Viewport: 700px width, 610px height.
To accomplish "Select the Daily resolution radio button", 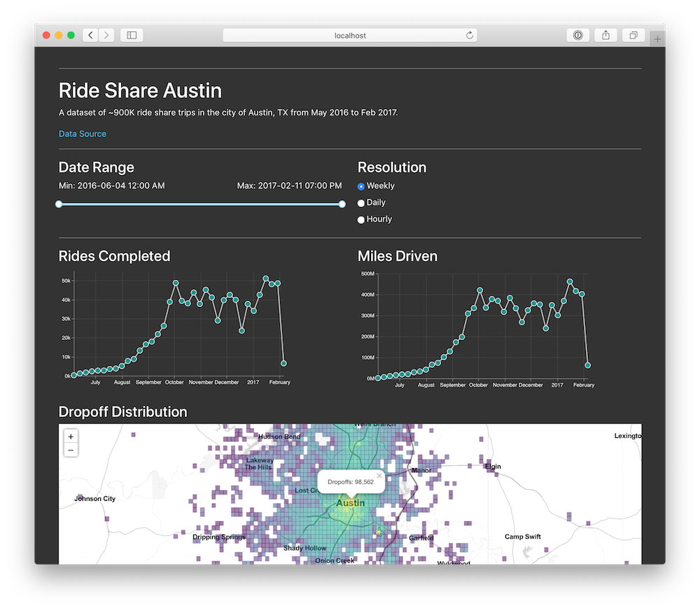I will pos(360,202).
